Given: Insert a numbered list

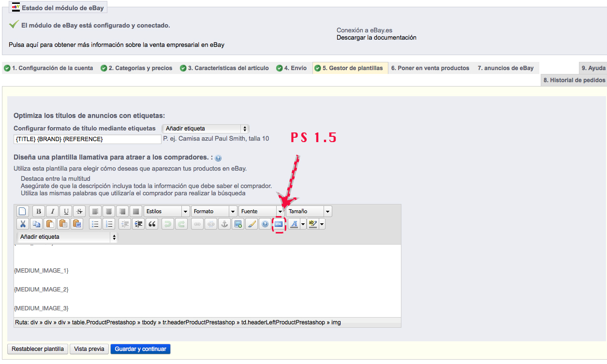Looking at the screenshot, I should [x=109, y=224].
